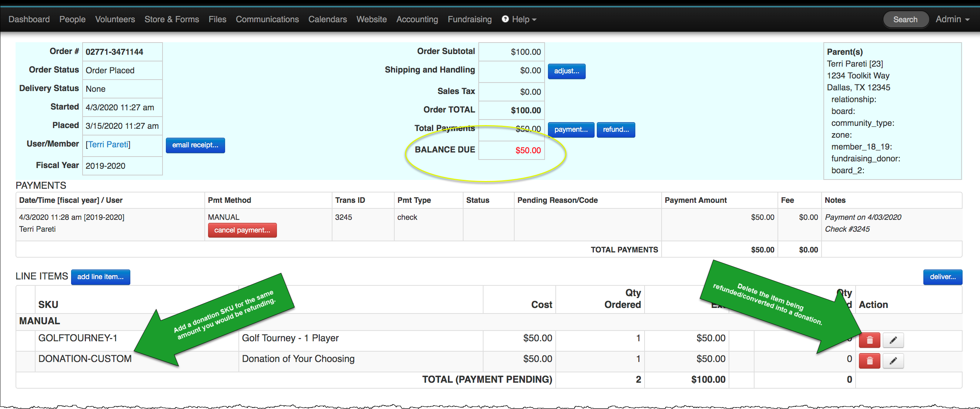Open the Store & Forms menu
This screenshot has width=980, height=409.
[x=171, y=19]
